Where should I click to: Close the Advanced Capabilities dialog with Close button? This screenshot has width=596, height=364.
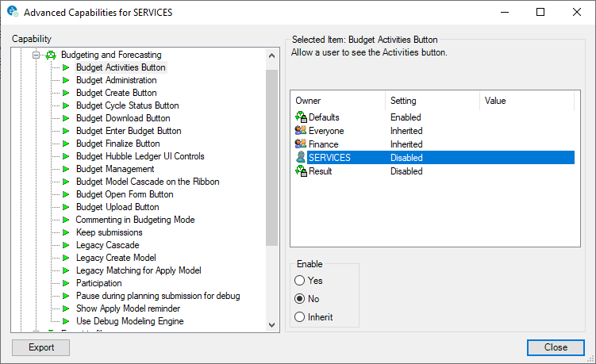(556, 347)
